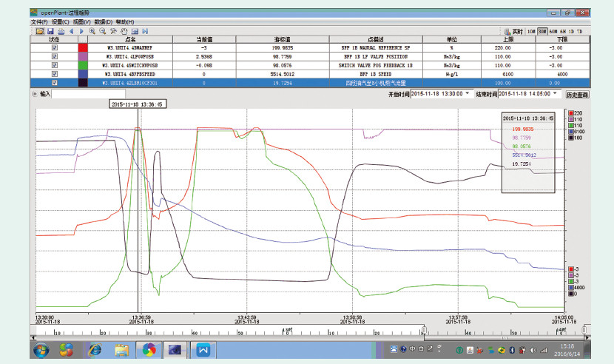Toggle checkbox for W3.UNIT4.4BFPBSPEED row
The width and height of the screenshot is (614, 364).
[55, 74]
